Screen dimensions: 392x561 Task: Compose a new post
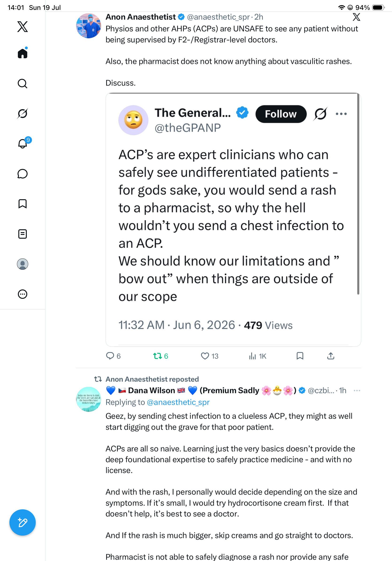coord(23,522)
